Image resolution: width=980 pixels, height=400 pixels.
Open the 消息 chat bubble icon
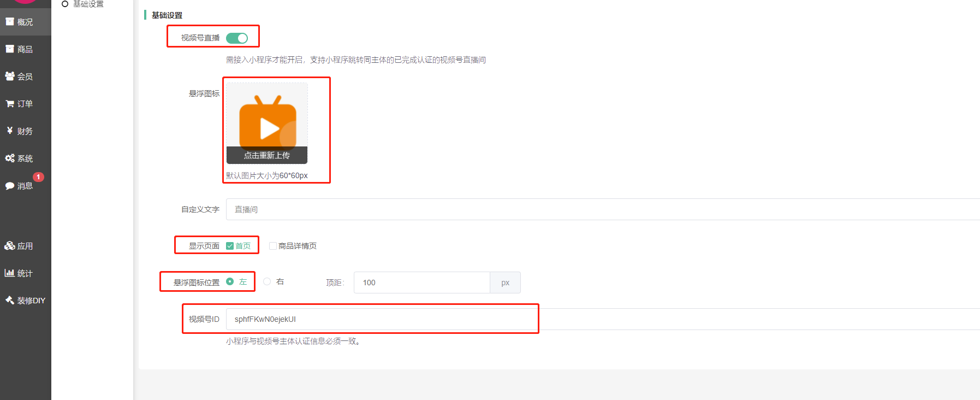click(10, 186)
